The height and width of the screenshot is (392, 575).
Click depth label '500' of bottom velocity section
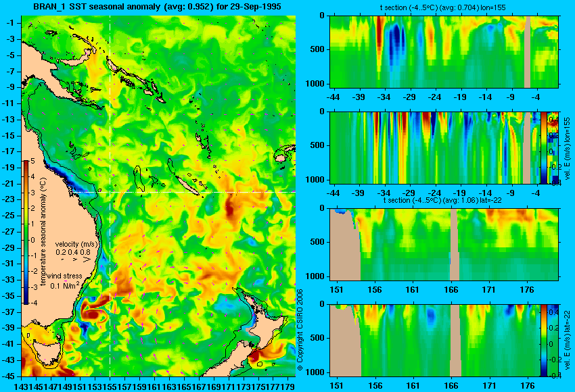(317, 338)
